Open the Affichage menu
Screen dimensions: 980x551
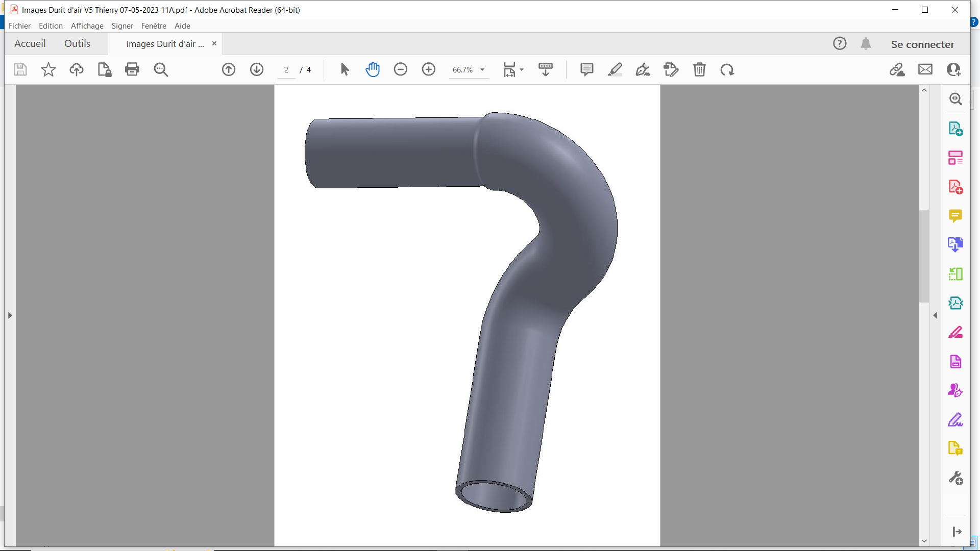(87, 26)
